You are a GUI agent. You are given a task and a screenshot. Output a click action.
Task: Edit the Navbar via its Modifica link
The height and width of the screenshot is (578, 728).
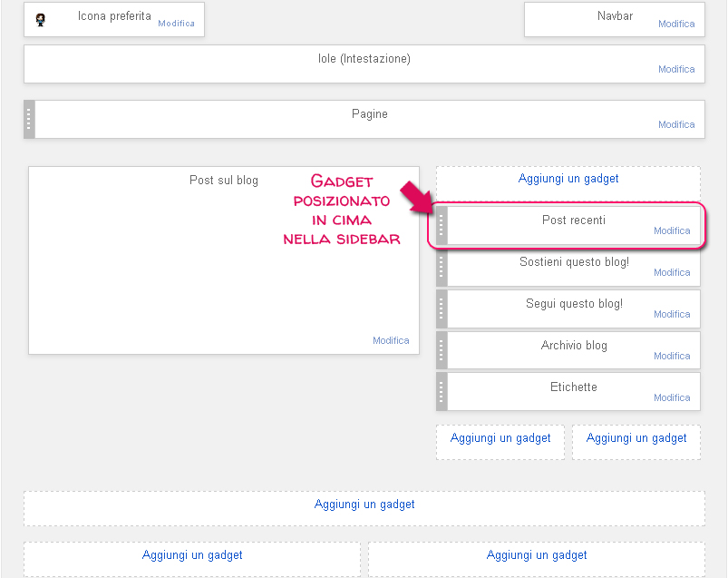tap(676, 24)
